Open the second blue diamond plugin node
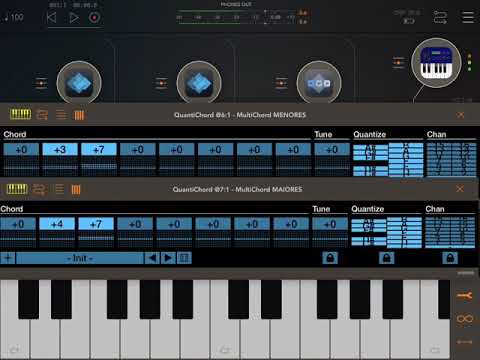480x360 pixels. (199, 83)
